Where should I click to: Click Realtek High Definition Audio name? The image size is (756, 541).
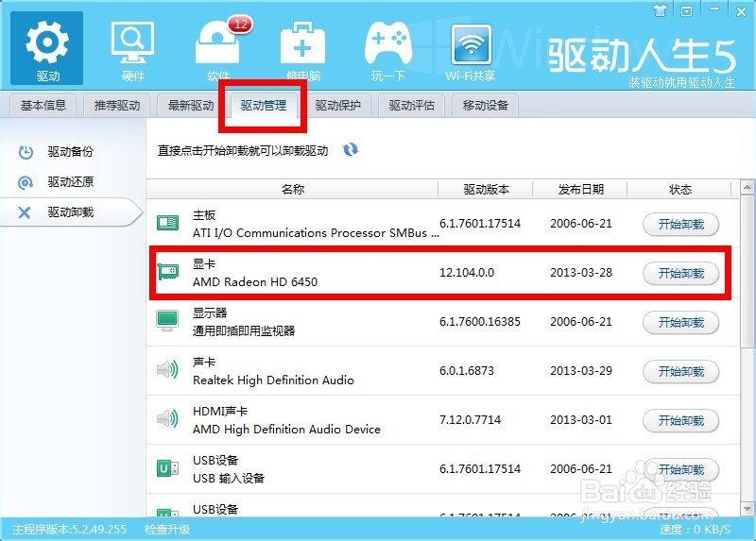pos(273,380)
